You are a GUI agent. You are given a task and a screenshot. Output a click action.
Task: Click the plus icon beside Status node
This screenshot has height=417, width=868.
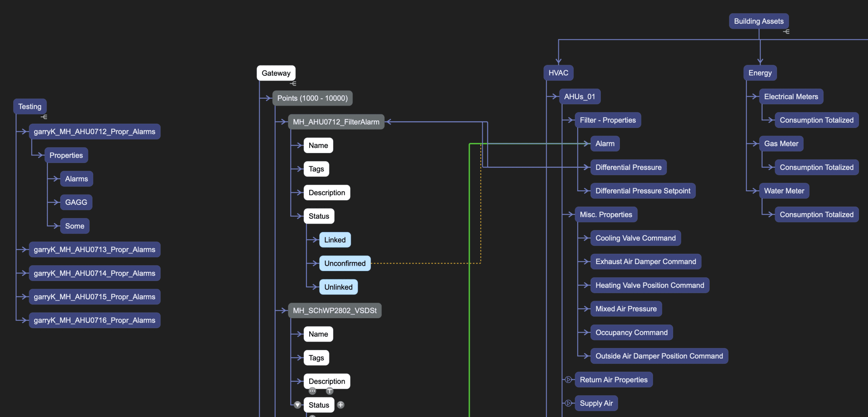[x=341, y=405]
